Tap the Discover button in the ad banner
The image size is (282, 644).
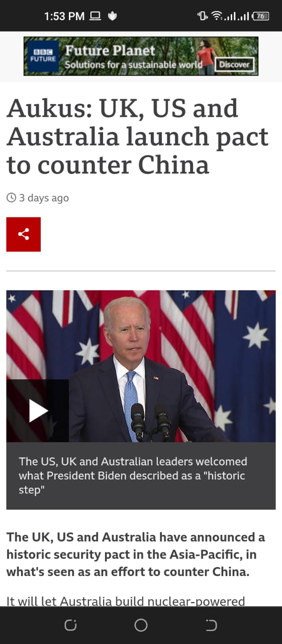click(x=235, y=65)
